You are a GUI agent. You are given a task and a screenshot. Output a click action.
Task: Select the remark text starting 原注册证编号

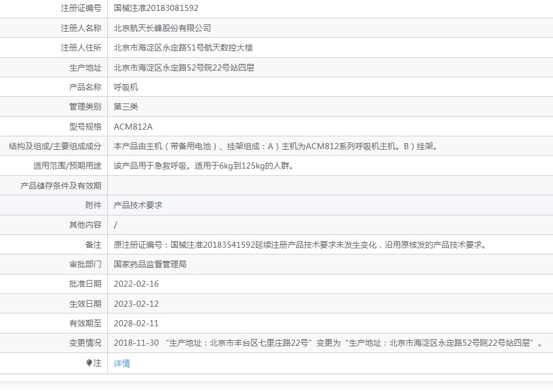(301, 245)
